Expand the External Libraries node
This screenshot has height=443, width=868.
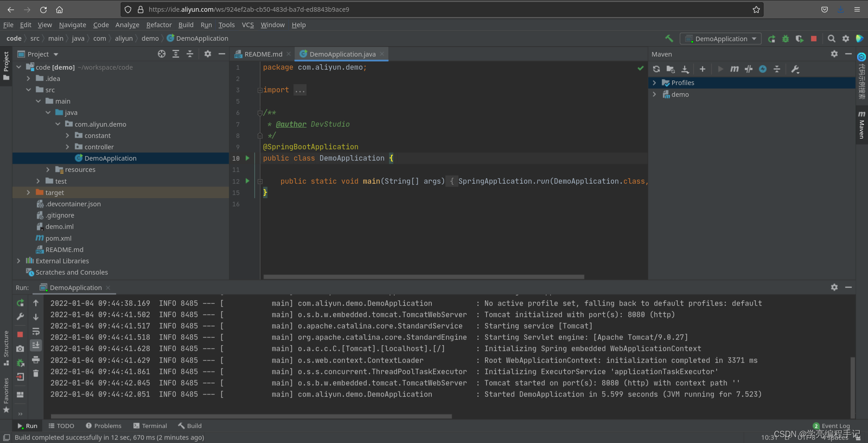pyautogui.click(x=18, y=261)
